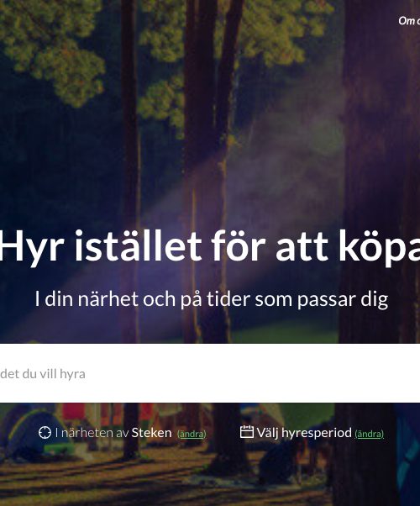420x506 pixels.
Task: Change location via ändra link after Steken
Action: pyautogui.click(x=192, y=434)
